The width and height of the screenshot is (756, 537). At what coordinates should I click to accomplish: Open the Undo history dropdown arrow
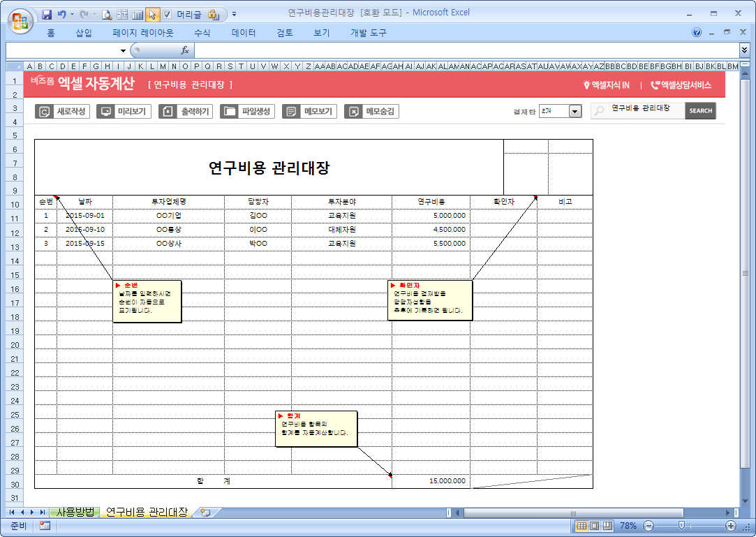click(x=73, y=15)
